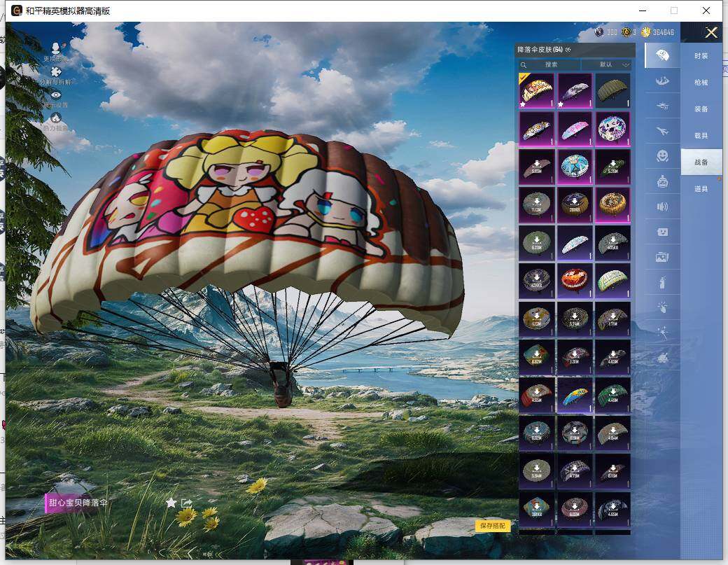
Task: Select the plain olive green parachute
Action: pyautogui.click(x=613, y=90)
